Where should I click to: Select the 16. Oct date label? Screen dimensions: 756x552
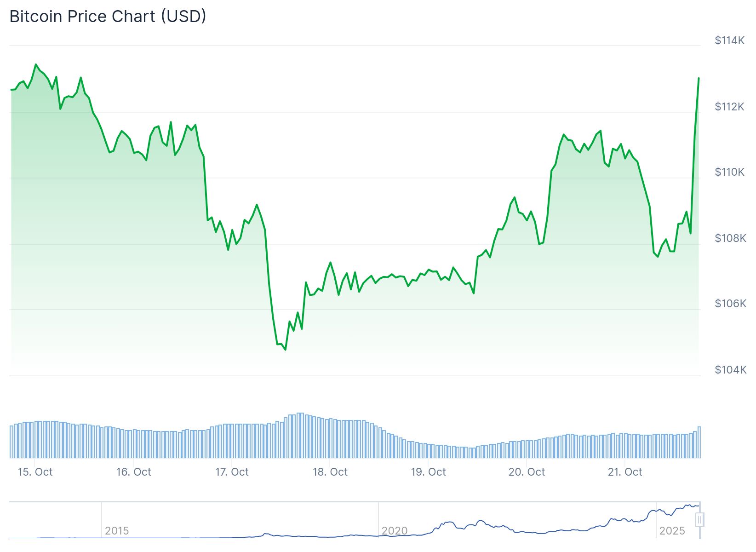coord(134,472)
